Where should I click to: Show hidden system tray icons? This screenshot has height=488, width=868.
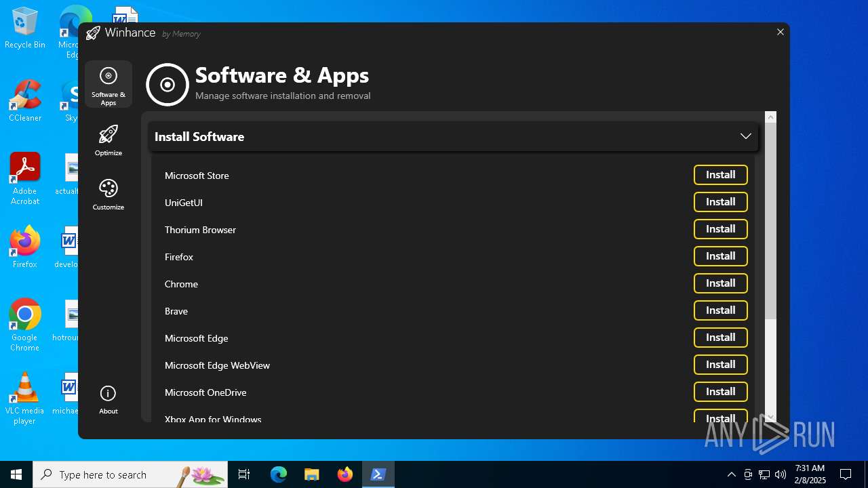pyautogui.click(x=731, y=474)
